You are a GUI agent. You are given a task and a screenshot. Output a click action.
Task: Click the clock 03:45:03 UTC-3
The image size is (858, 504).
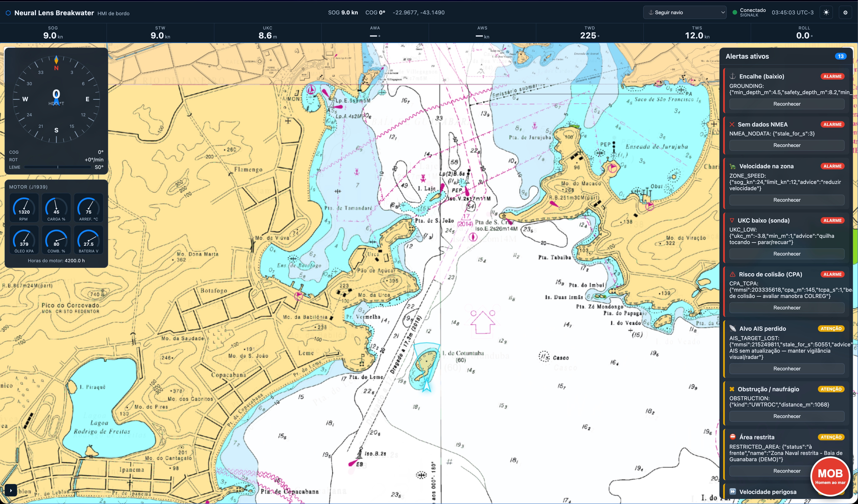(x=792, y=13)
